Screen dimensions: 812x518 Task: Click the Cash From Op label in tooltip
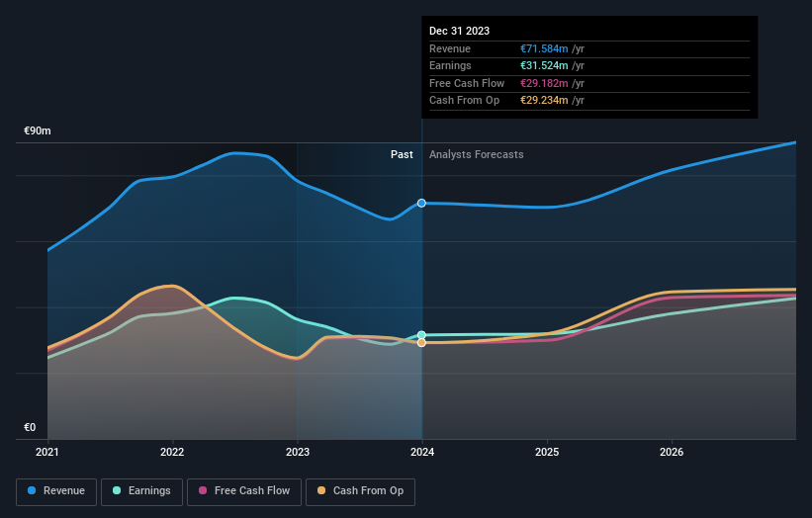coord(465,101)
